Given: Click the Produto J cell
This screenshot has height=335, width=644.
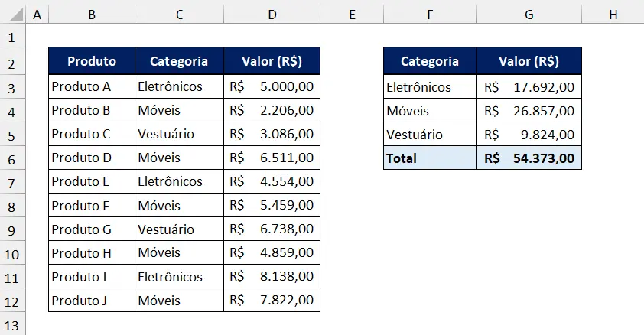Looking at the screenshot, I should 92,301.
